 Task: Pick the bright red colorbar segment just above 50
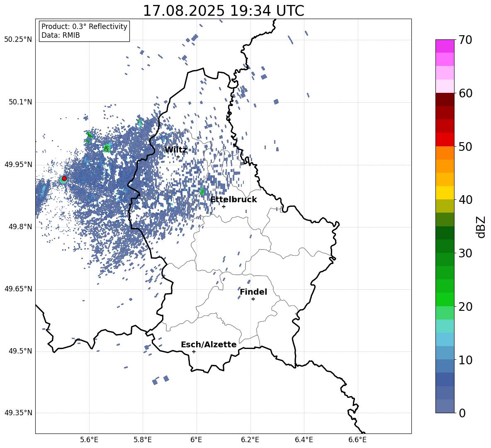coord(445,140)
